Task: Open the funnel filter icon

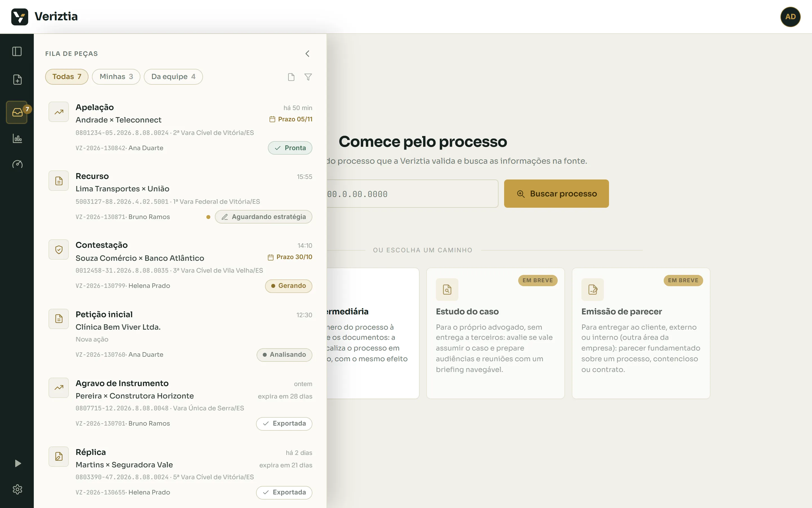Action: (308, 77)
